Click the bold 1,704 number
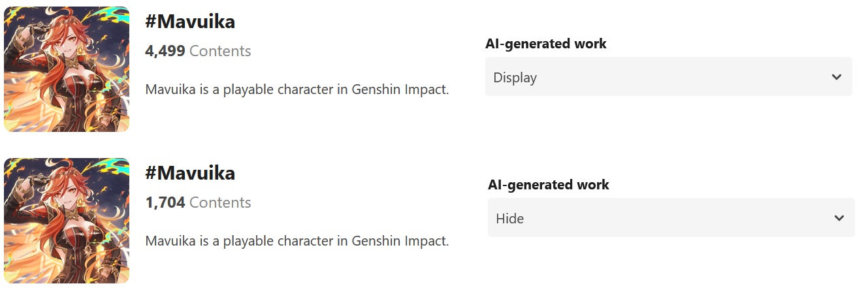The width and height of the screenshot is (868, 288). [x=165, y=202]
